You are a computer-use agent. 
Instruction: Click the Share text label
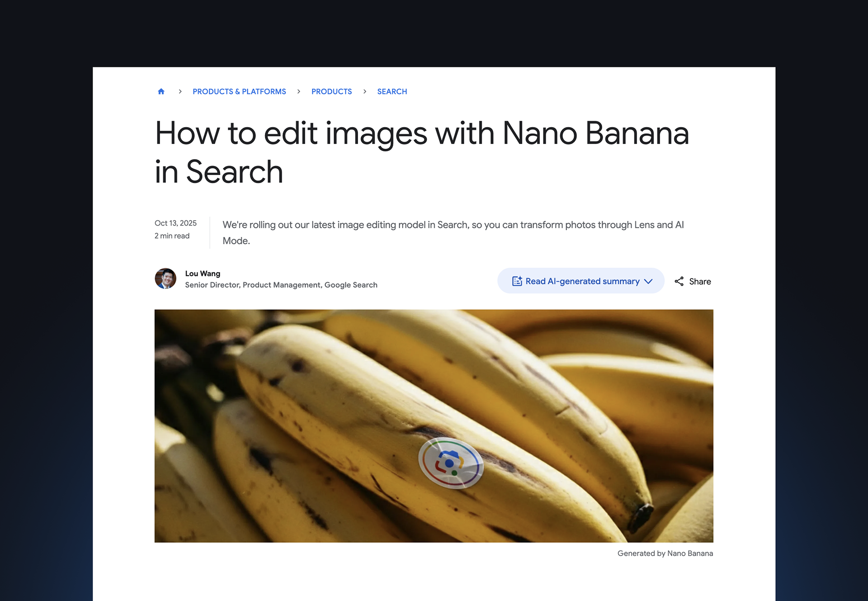(x=700, y=281)
